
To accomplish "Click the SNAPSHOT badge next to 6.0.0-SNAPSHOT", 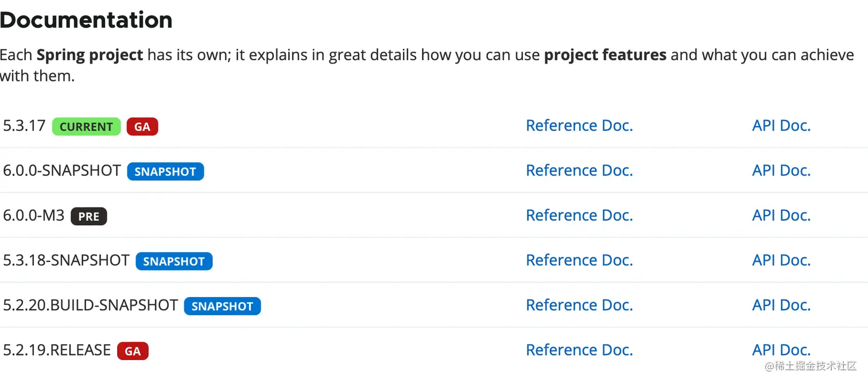I will tap(165, 171).
